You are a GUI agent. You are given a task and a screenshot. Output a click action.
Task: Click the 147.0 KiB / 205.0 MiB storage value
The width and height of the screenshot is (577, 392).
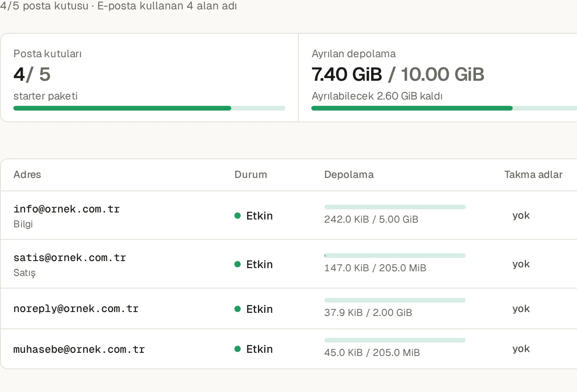click(x=375, y=268)
